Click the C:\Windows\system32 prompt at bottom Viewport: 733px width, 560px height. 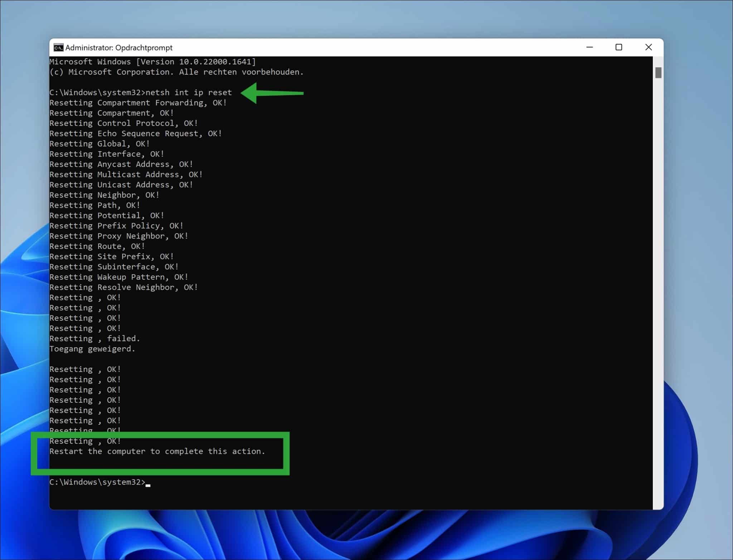tap(97, 482)
